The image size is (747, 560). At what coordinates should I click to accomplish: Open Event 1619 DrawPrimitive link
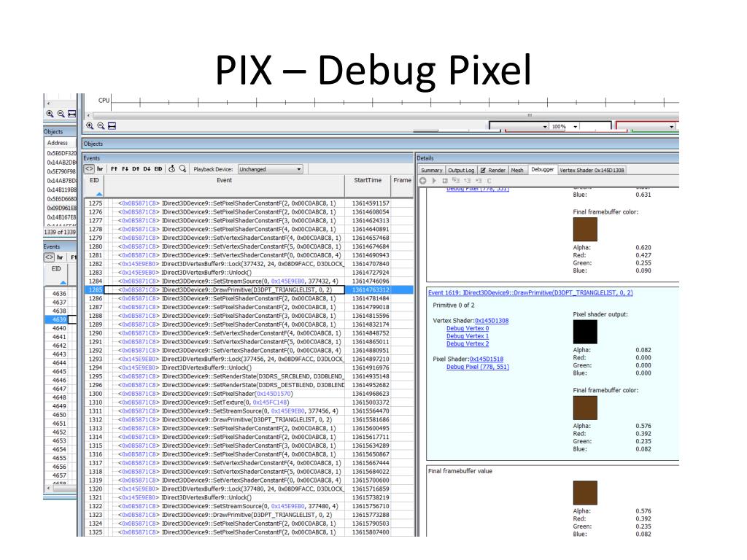coord(530,293)
